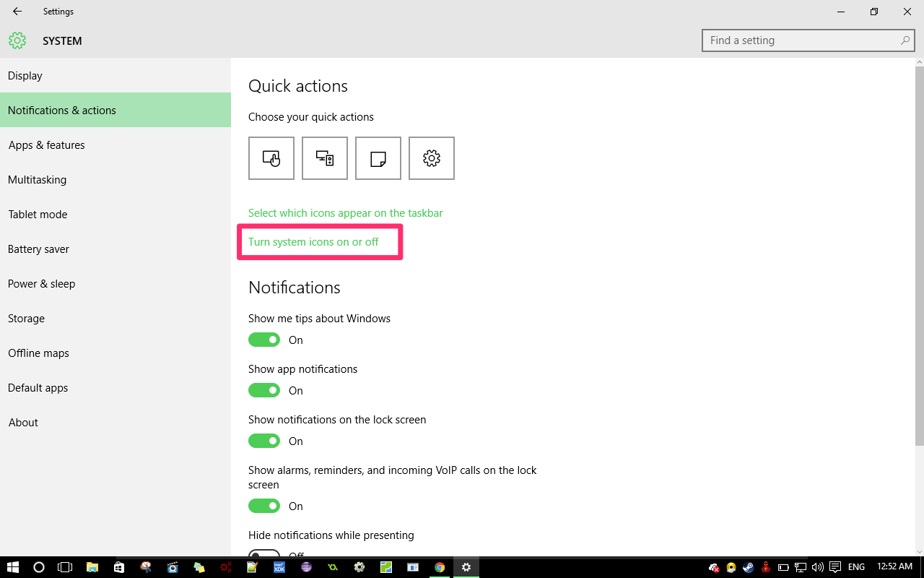This screenshot has width=924, height=578.
Task: Disable Show me tips about Windows
Action: (264, 340)
